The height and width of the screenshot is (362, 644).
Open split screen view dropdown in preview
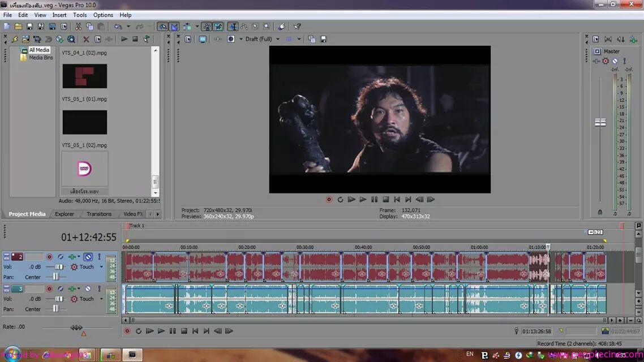pyautogui.click(x=241, y=39)
